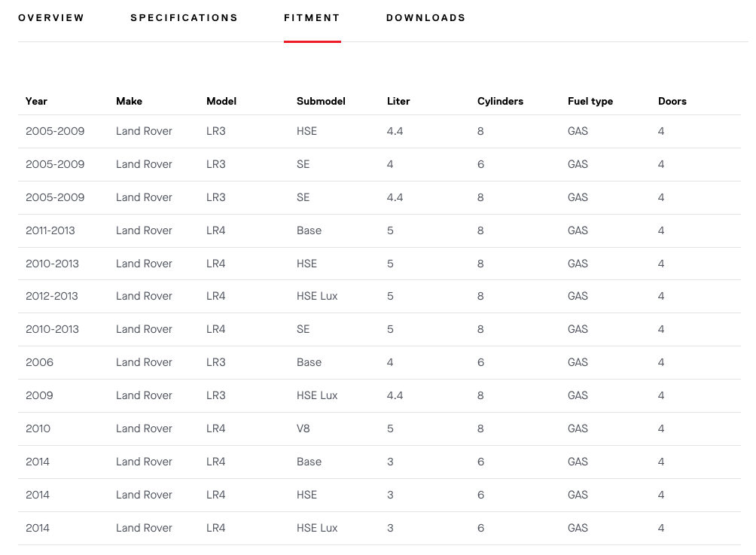Screen dimensions: 756x555
Task: Click Land Rover make in the 2012-2013 row
Action: point(144,296)
